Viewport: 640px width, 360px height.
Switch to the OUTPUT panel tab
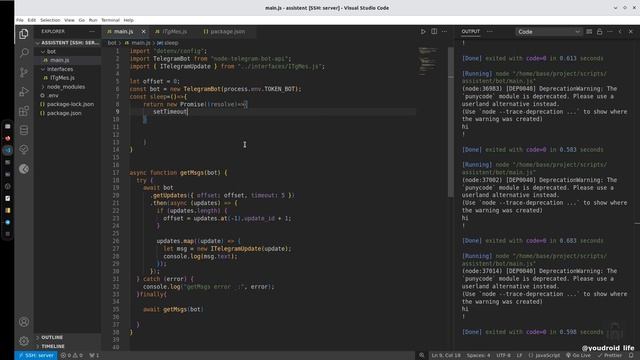pyautogui.click(x=471, y=31)
